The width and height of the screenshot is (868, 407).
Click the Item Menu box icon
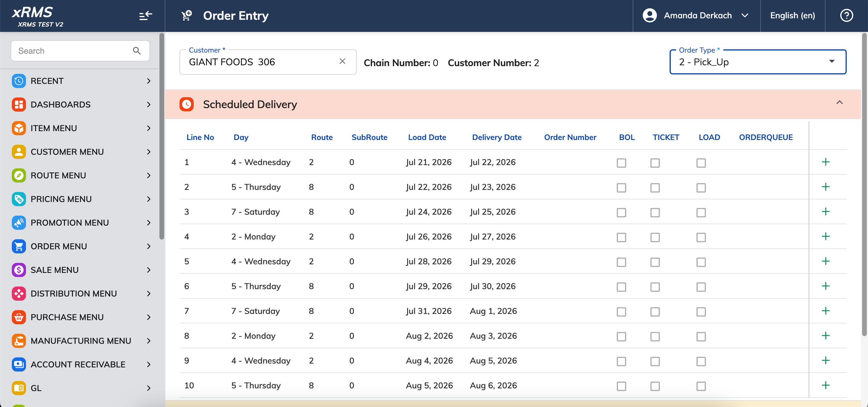tap(19, 128)
